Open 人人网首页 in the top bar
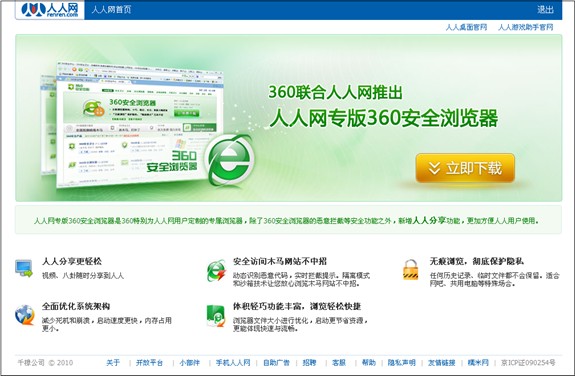Image resolution: width=575 pixels, height=376 pixels. tap(111, 10)
